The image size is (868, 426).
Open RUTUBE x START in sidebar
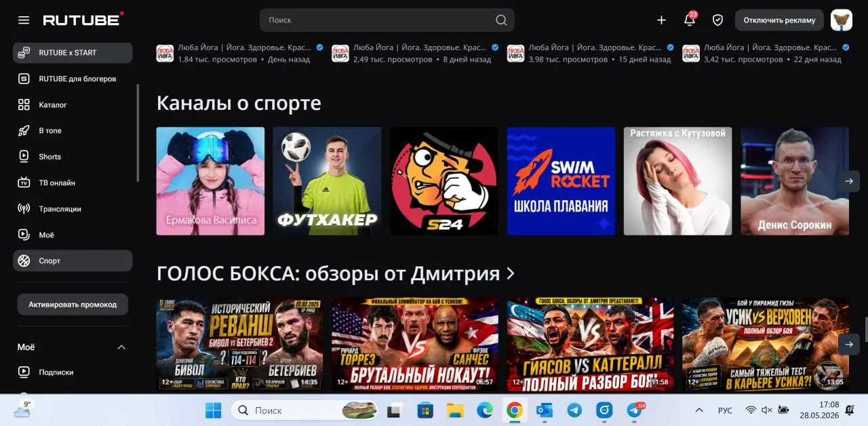73,53
